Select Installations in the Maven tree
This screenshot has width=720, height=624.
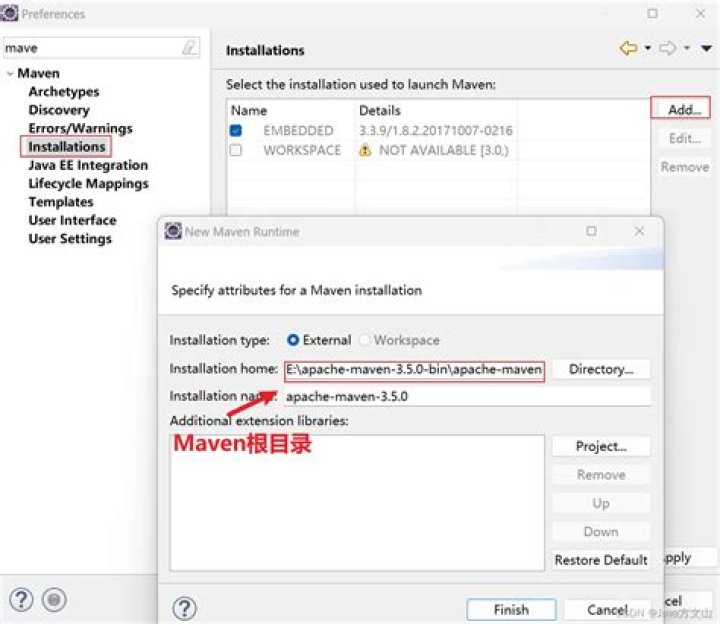(x=66, y=147)
